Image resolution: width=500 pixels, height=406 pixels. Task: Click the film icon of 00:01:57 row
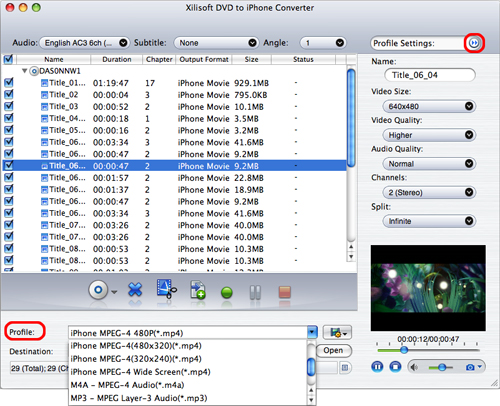[x=44, y=178]
